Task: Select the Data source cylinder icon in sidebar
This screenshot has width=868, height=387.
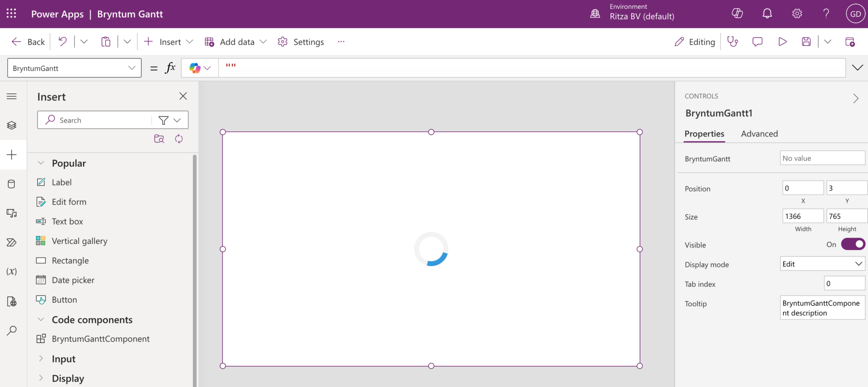Action: coord(12,184)
